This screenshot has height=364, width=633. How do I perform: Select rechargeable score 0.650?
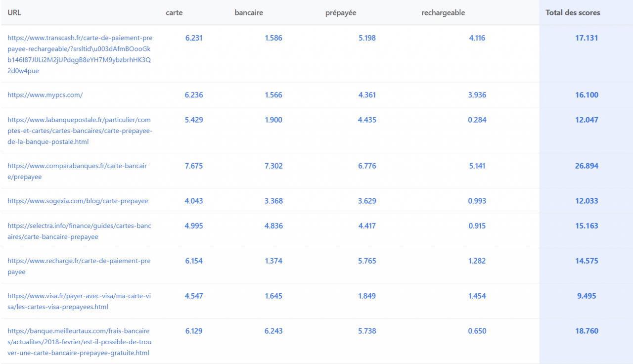(x=477, y=331)
